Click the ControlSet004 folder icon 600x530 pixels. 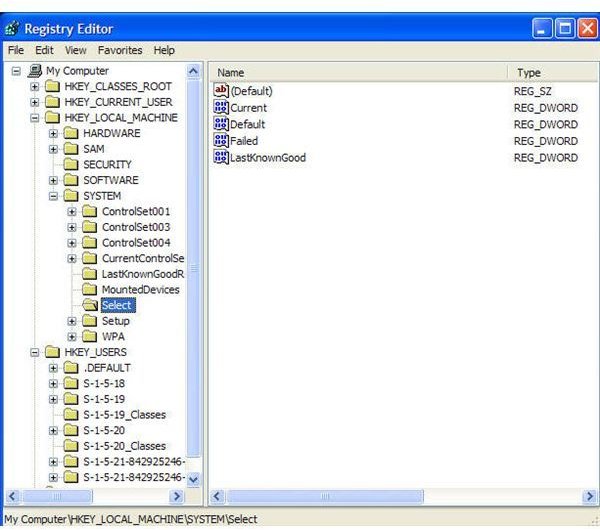(90, 243)
